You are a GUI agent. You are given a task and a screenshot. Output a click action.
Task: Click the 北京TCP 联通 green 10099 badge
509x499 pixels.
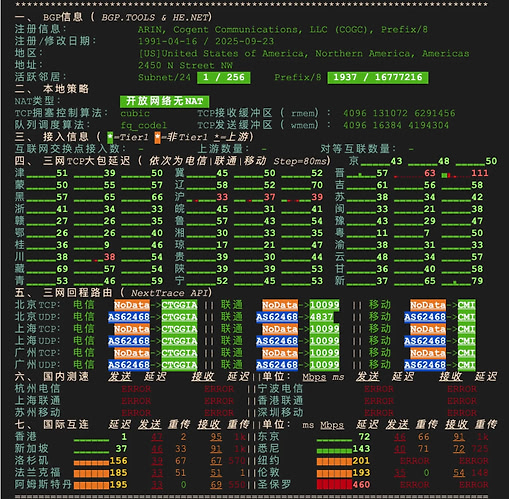click(x=324, y=305)
